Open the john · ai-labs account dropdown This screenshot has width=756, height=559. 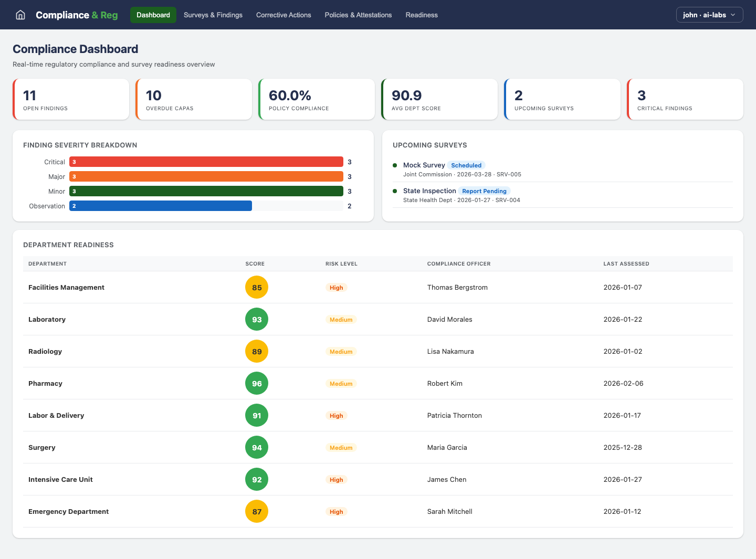[x=709, y=15]
